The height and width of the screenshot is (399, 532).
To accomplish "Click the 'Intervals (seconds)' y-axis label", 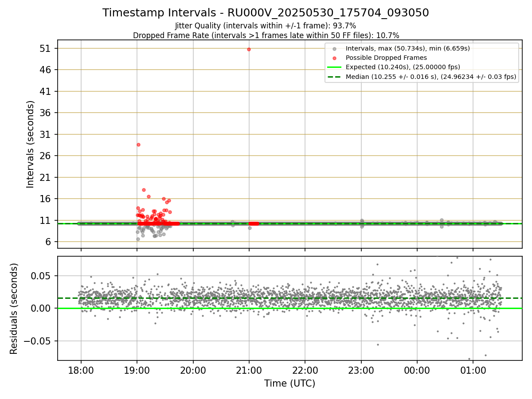I will [x=30, y=144].
